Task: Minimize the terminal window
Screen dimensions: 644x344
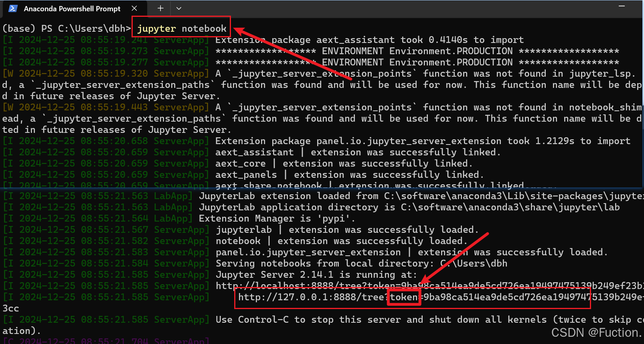Action: pyautogui.click(x=622, y=6)
